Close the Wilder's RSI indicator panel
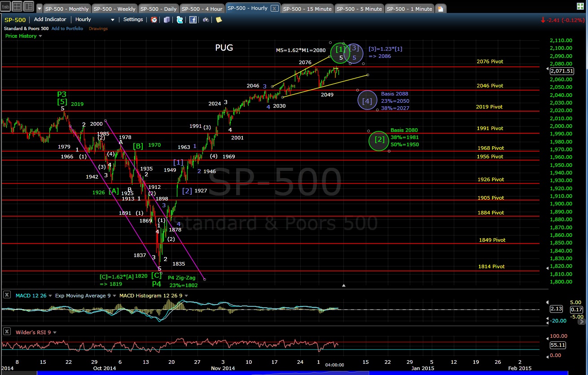Screen dimensions: 588x375 7,332
